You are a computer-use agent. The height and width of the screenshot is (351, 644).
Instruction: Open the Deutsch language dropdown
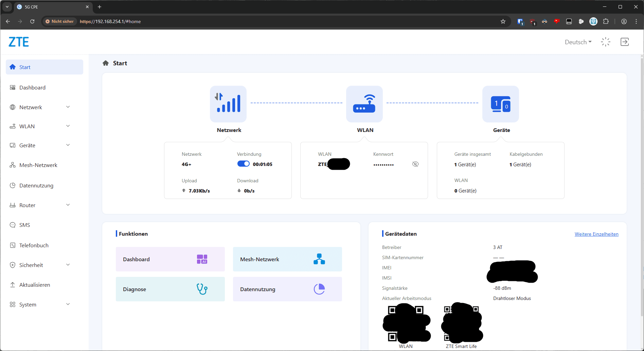pos(578,42)
